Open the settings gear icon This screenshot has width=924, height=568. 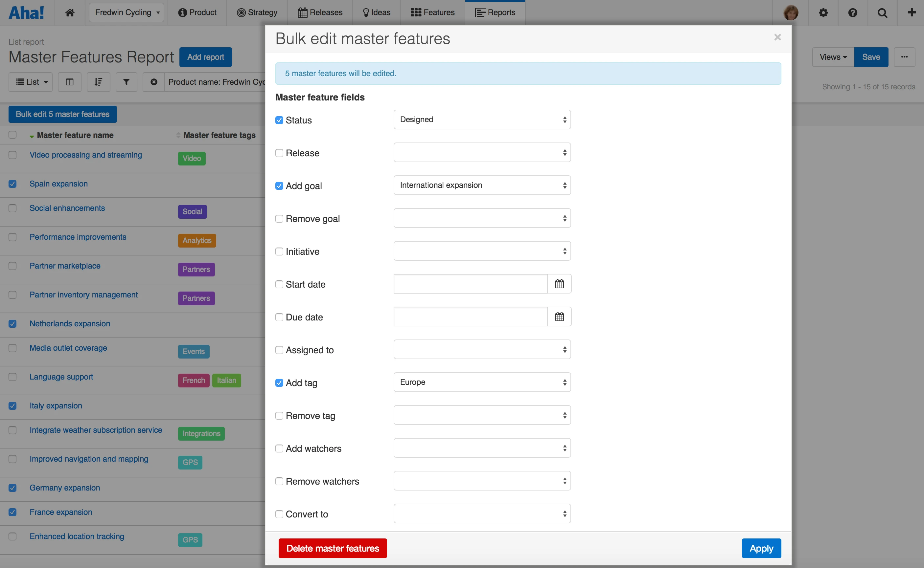pos(823,12)
